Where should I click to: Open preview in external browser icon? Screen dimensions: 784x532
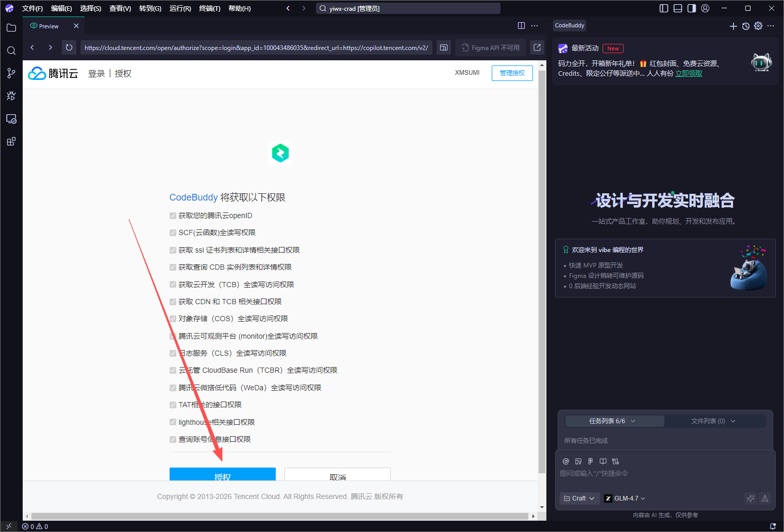[537, 47]
